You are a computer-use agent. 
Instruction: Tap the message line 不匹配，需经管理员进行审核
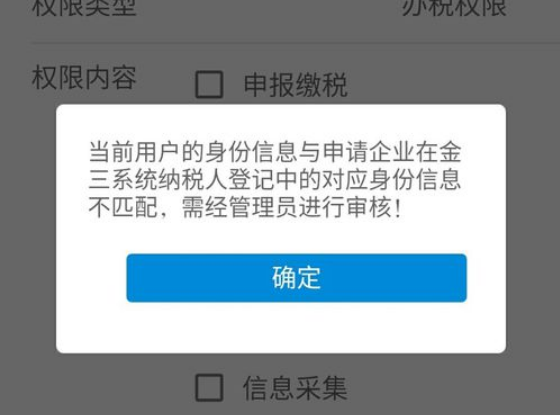[x=245, y=207]
